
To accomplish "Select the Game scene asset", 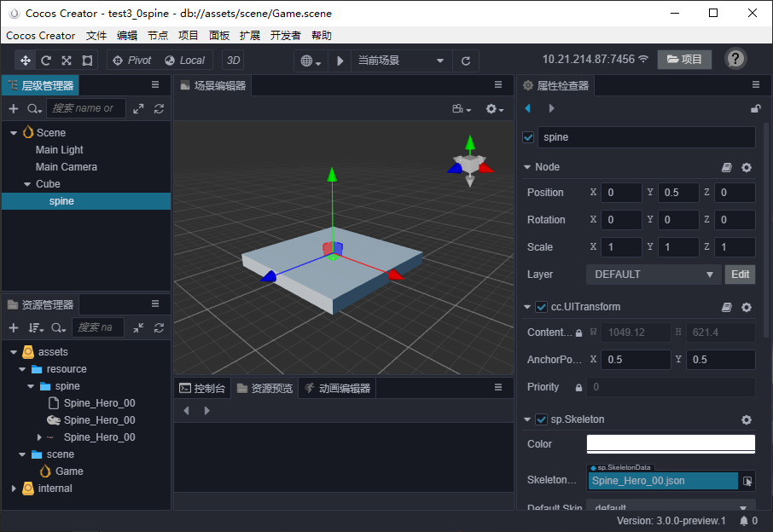I will pyautogui.click(x=69, y=471).
